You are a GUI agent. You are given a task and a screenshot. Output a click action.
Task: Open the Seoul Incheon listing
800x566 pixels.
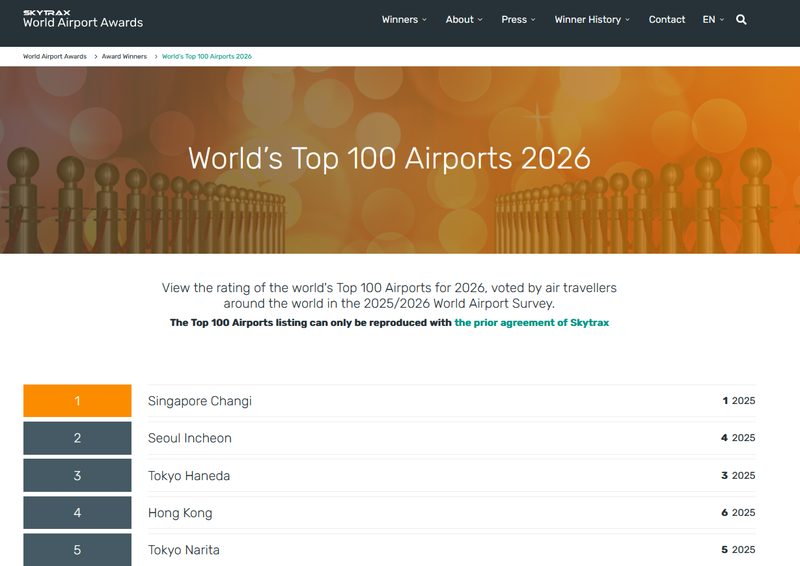(x=190, y=438)
